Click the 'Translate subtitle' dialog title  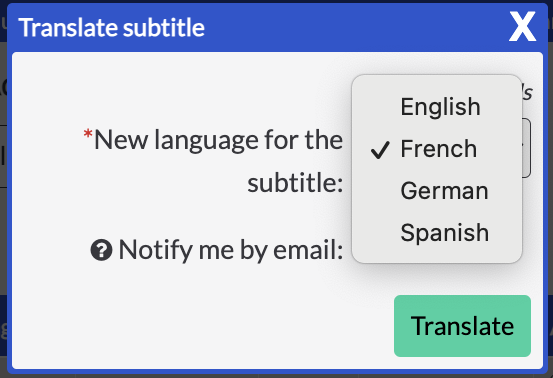pyautogui.click(x=111, y=28)
